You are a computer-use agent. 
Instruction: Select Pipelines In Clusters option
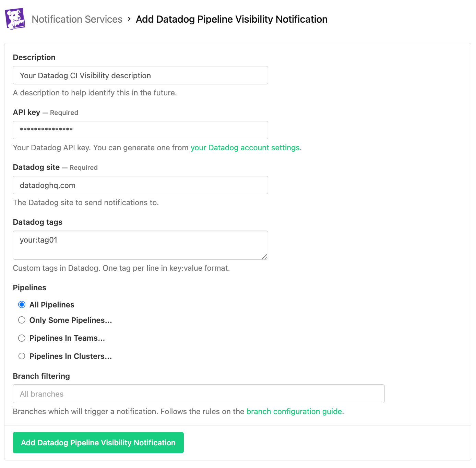pyautogui.click(x=22, y=356)
